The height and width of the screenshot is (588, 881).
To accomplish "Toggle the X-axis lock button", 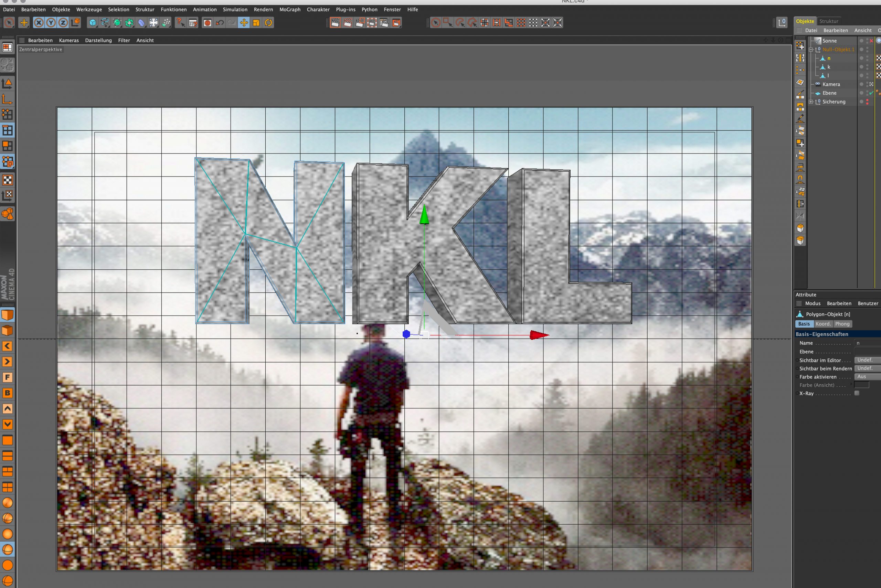I will 39,23.
